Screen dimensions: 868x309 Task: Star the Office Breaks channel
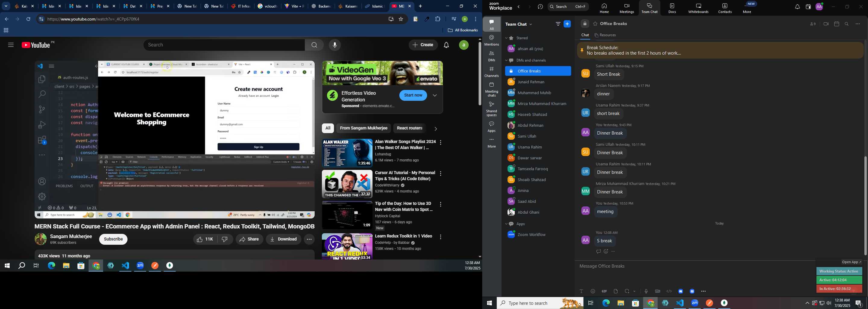tap(595, 24)
